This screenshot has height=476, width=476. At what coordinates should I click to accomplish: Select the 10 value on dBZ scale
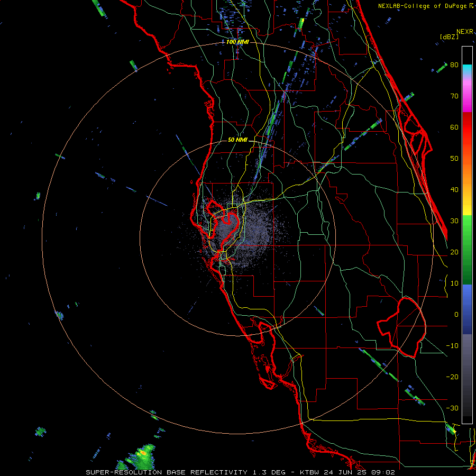tap(454, 283)
